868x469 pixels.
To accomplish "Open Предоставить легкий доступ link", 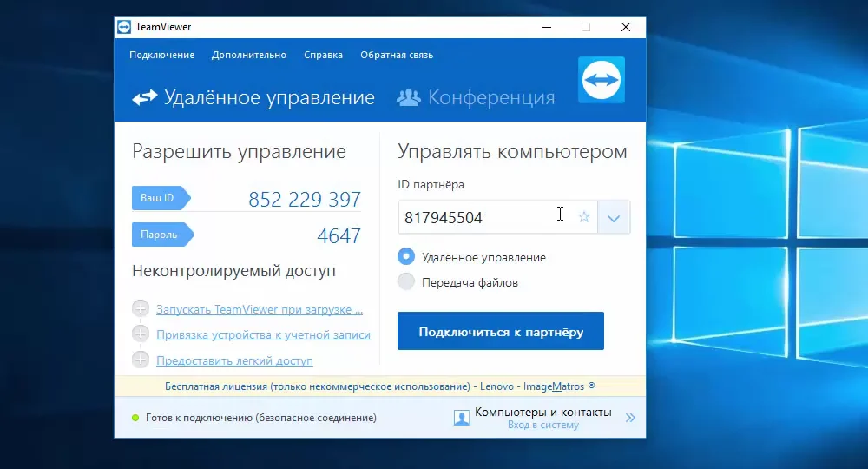I will pyautogui.click(x=234, y=360).
